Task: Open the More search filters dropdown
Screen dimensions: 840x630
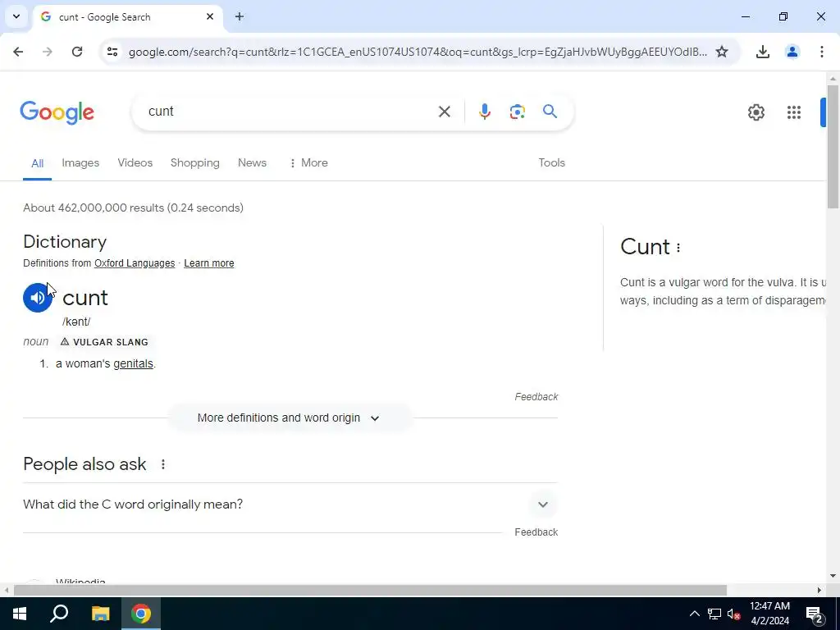Action: [308, 163]
